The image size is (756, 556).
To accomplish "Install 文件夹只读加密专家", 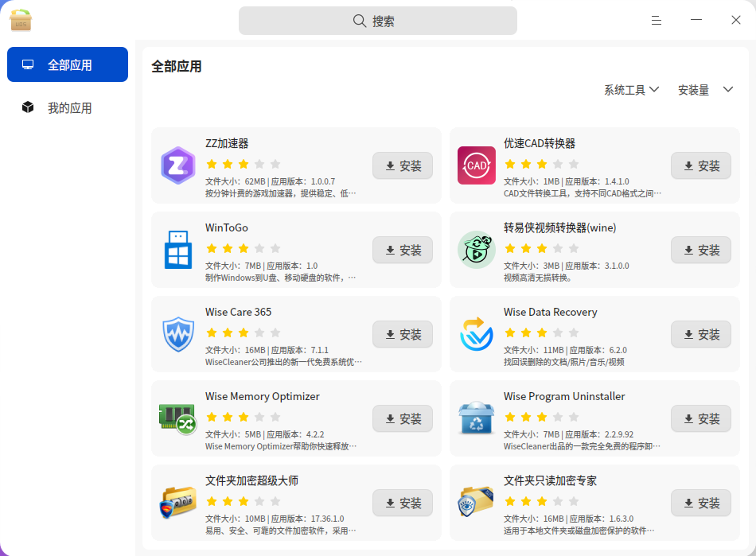I will [701, 503].
